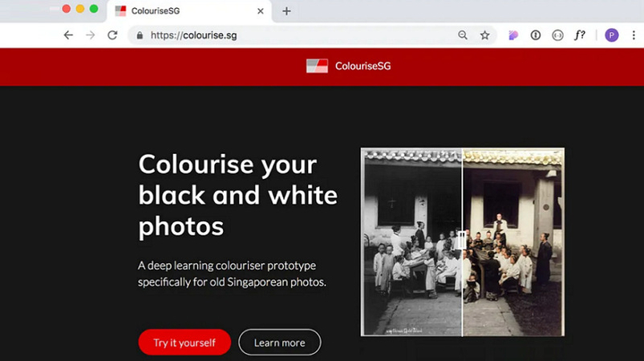Open a new tab with the plus button
The height and width of the screenshot is (361, 644).
tap(286, 11)
